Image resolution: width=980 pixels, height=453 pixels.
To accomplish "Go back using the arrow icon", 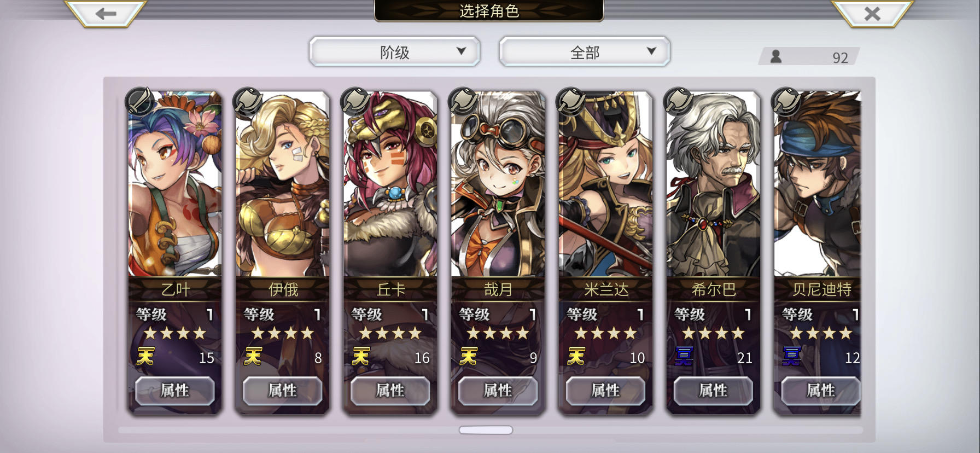I will 106,13.
